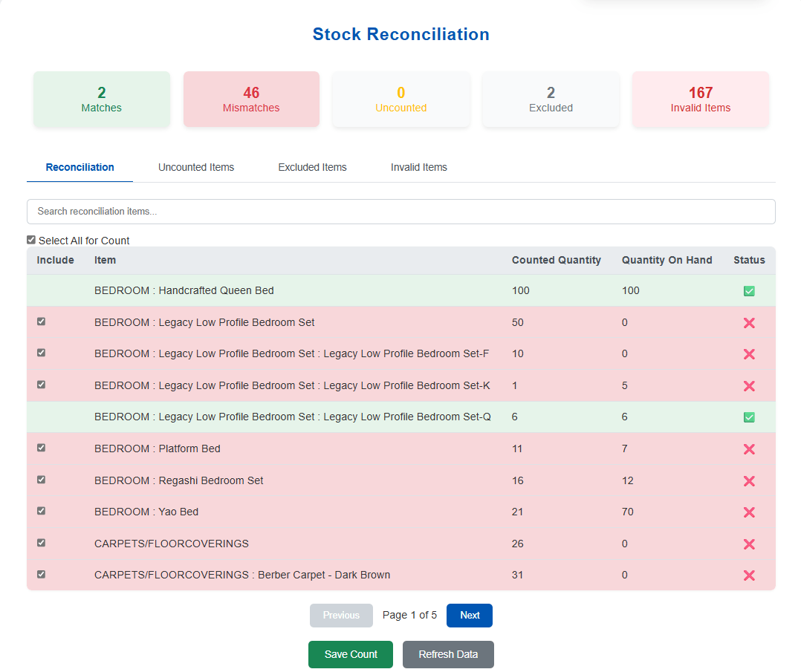Open the Invalid Items tab

pos(419,167)
